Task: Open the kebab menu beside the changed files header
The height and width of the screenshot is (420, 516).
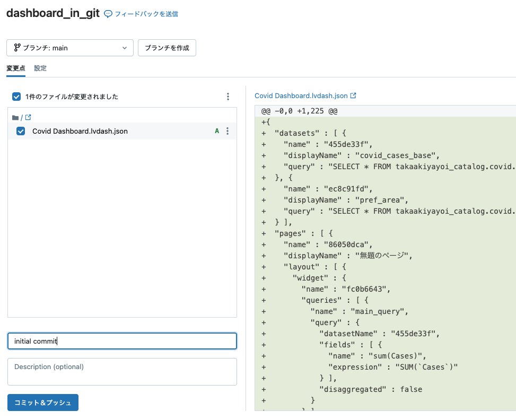Action: (228, 97)
